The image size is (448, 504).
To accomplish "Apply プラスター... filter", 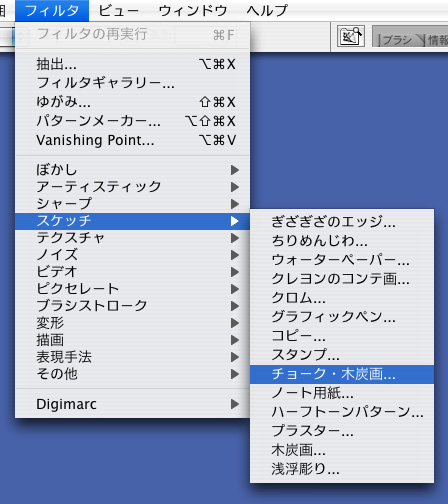I will [x=342, y=431].
